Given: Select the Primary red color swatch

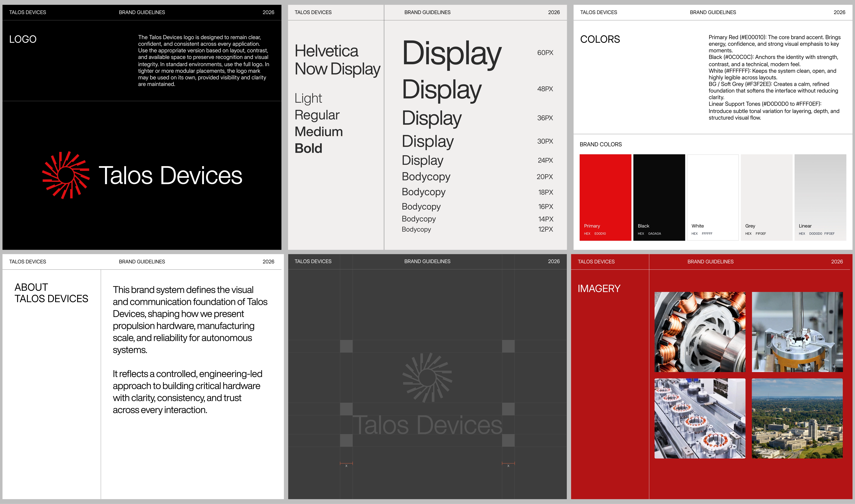Looking at the screenshot, I should click(x=605, y=197).
